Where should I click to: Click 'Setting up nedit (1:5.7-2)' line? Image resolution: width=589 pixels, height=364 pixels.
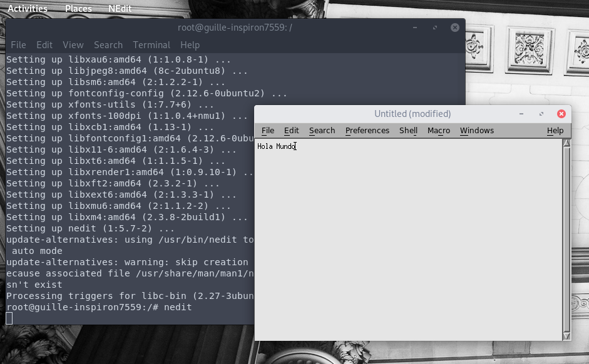pyautogui.click(x=90, y=228)
